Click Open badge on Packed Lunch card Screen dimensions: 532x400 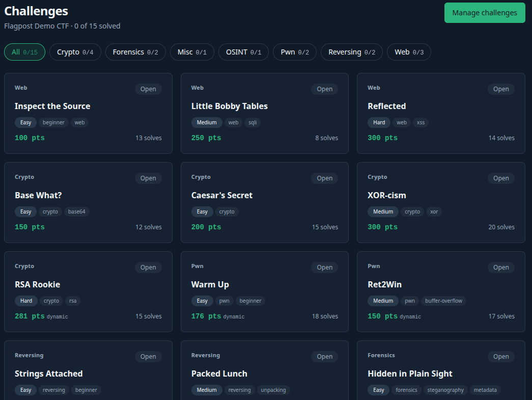[325, 357]
